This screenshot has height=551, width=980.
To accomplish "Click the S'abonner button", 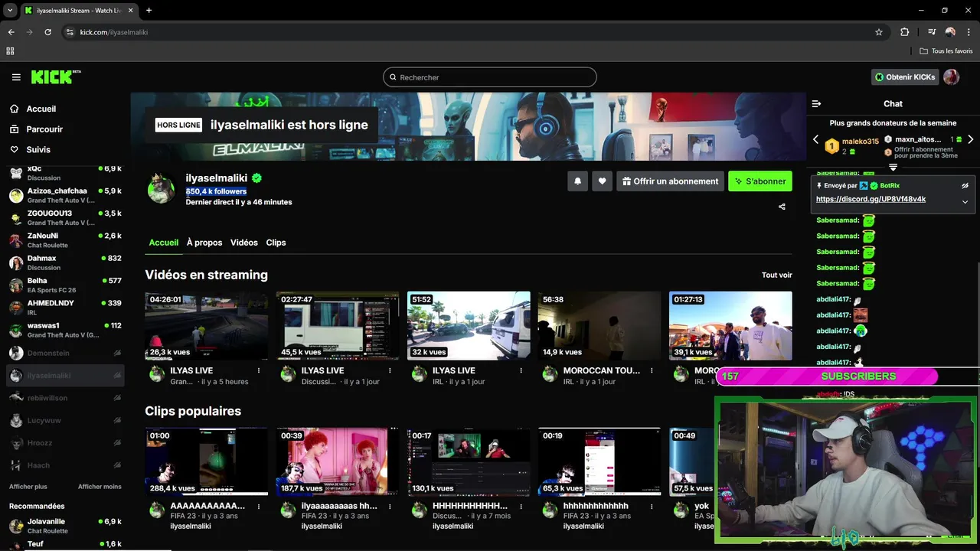I will pyautogui.click(x=760, y=181).
